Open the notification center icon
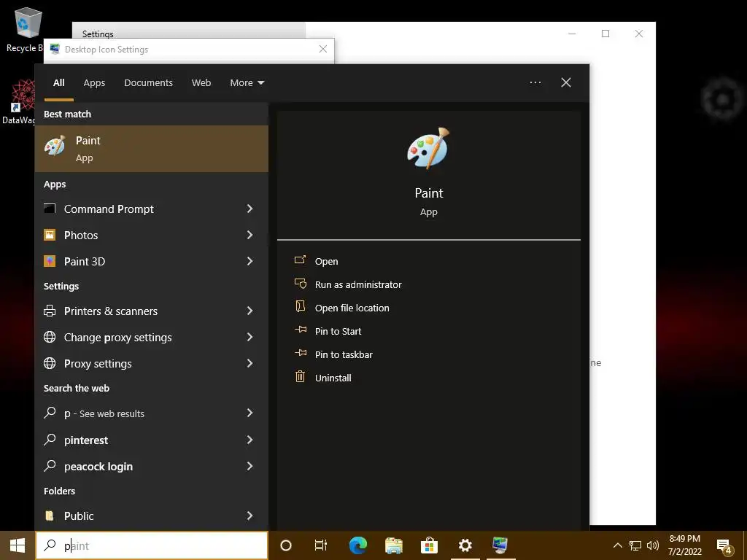747x560 pixels. pyautogui.click(x=724, y=547)
